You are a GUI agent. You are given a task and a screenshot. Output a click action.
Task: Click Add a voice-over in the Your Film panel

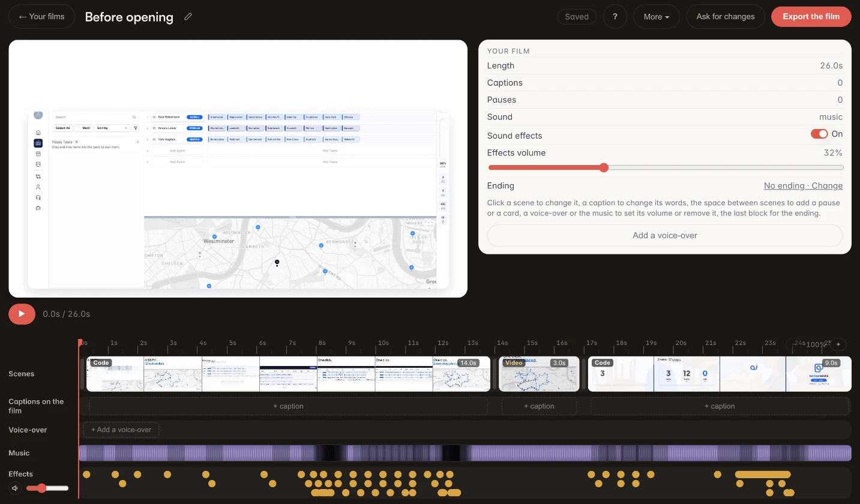665,235
